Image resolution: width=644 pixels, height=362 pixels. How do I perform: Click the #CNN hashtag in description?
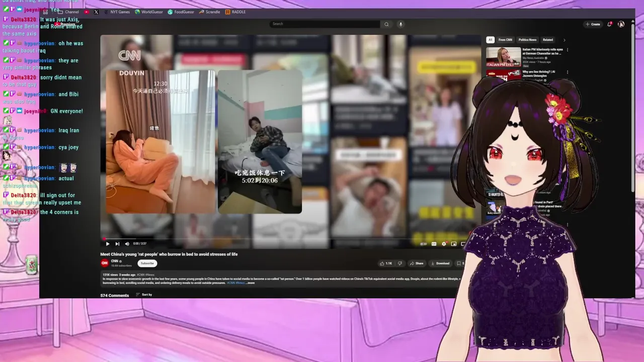231,283
